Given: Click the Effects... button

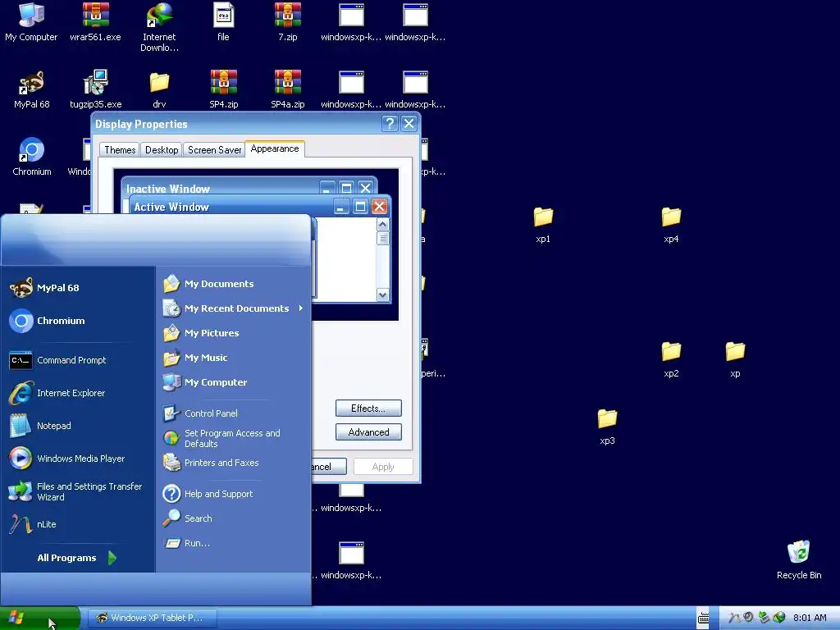Looking at the screenshot, I should (368, 409).
